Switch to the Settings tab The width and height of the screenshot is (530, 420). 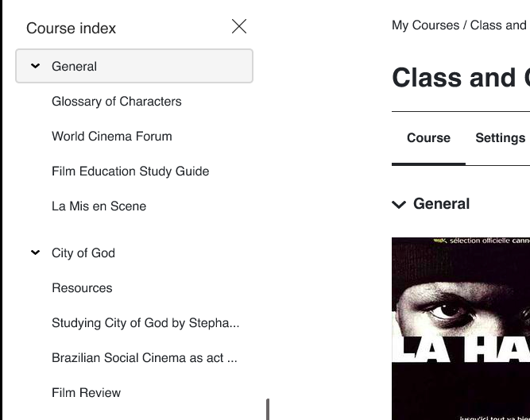(501, 137)
